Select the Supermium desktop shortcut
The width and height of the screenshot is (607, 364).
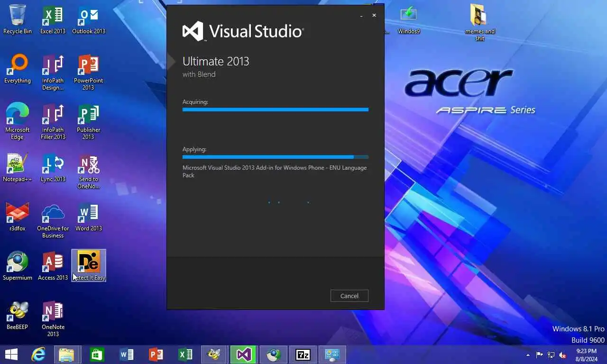[18, 266]
